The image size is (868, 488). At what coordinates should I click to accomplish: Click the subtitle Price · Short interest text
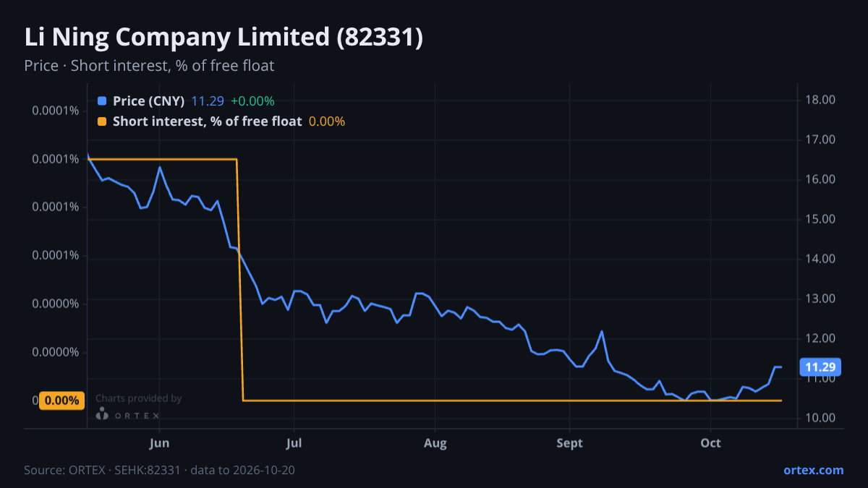(149, 66)
